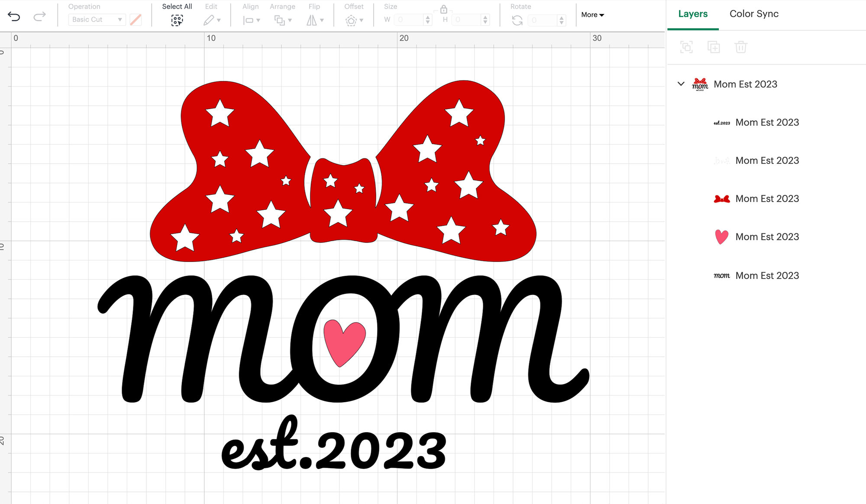Open the Basic Cut operation dropdown

(x=96, y=19)
